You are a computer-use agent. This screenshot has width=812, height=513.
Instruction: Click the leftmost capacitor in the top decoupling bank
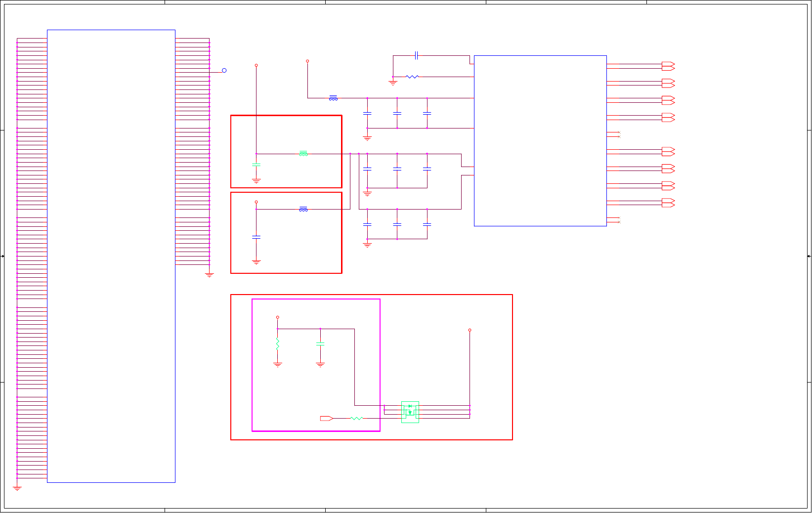367,113
